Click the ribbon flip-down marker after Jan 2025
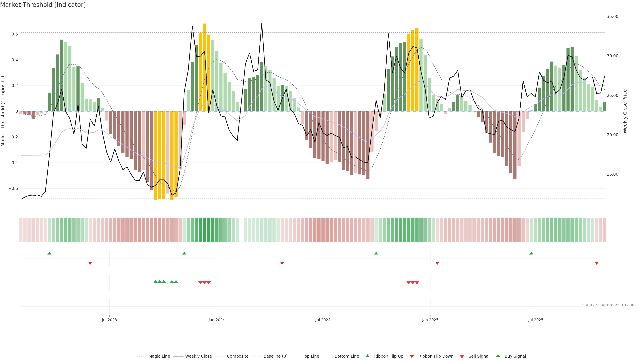The height and width of the screenshot is (362, 644). coord(437,263)
